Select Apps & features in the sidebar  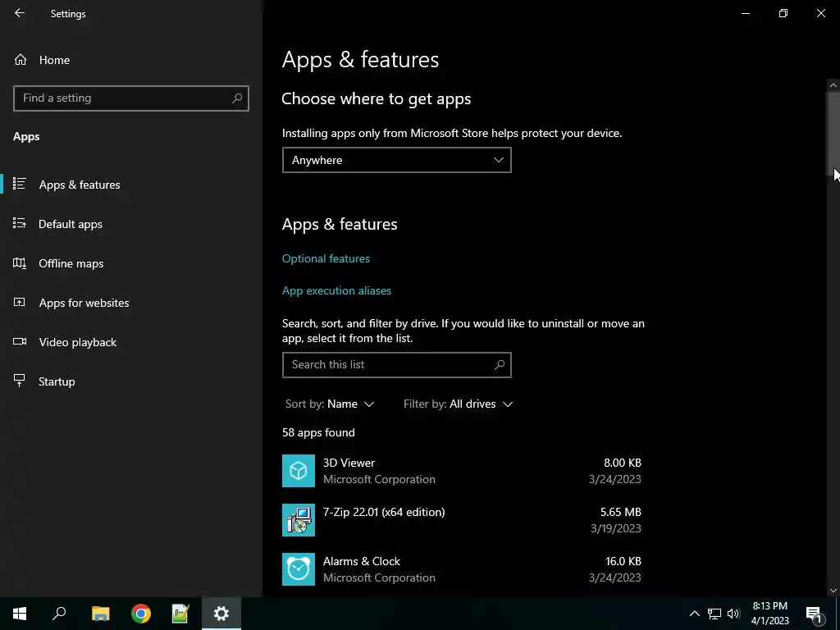131,185
